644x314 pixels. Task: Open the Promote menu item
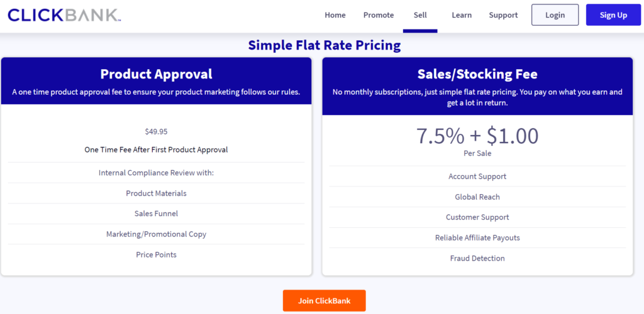pyautogui.click(x=379, y=15)
